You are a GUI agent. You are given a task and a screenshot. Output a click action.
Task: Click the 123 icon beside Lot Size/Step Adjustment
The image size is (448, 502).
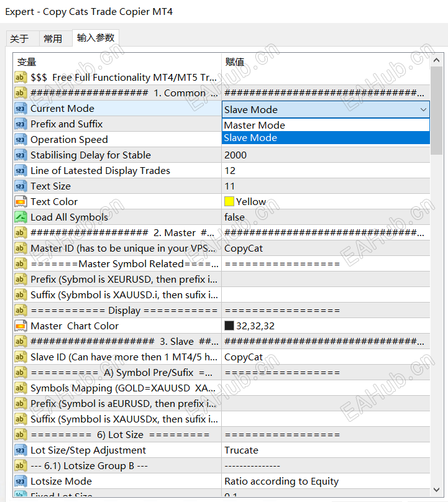20,450
